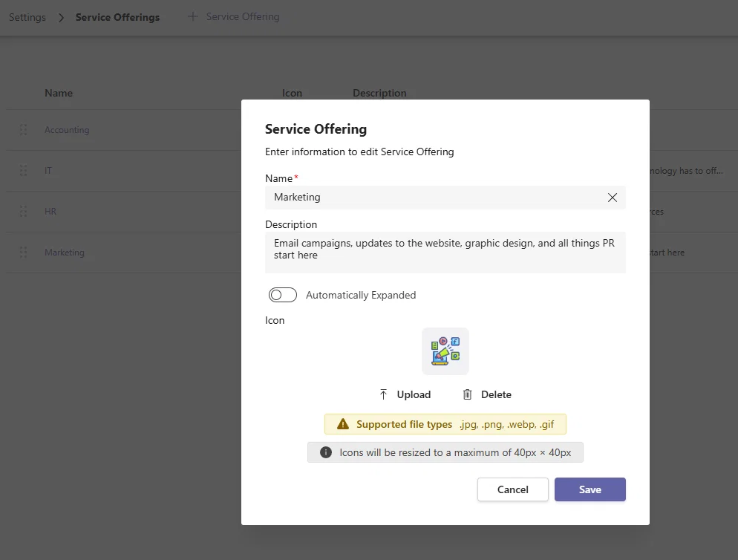The image size is (738, 560).
Task: Cancel the Service Offering dialog
Action: pyautogui.click(x=512, y=489)
